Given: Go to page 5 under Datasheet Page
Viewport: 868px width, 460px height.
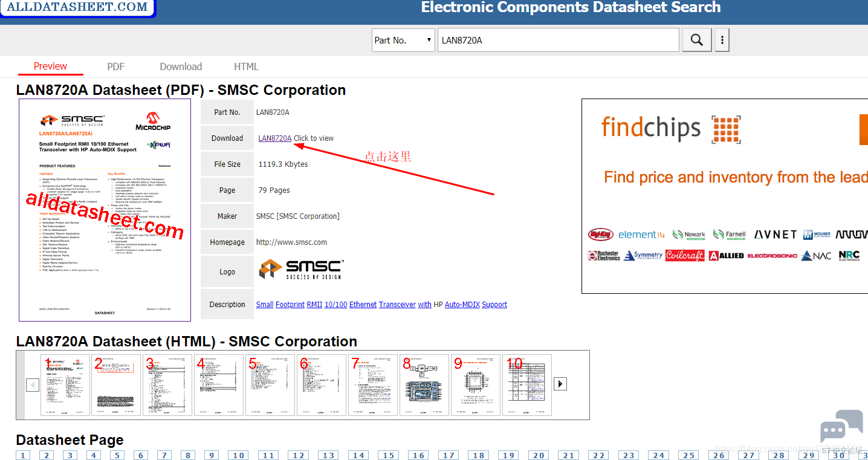Looking at the screenshot, I should point(117,455).
